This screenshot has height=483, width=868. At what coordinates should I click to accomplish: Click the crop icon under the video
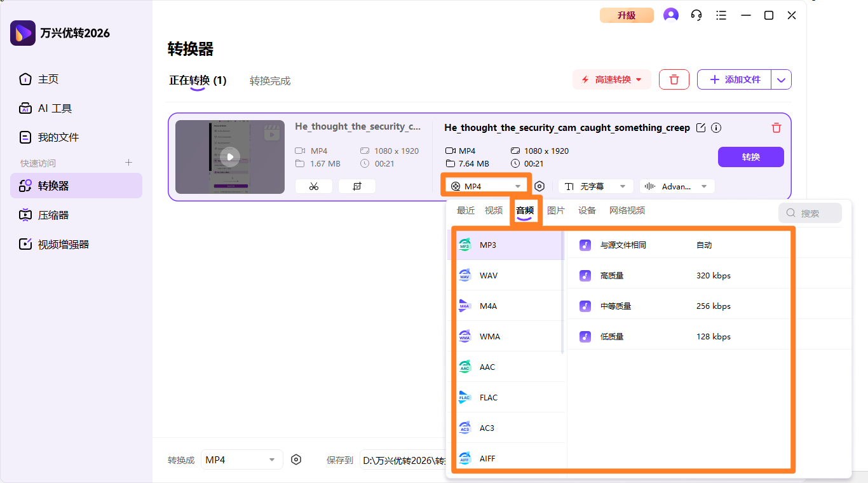356,186
